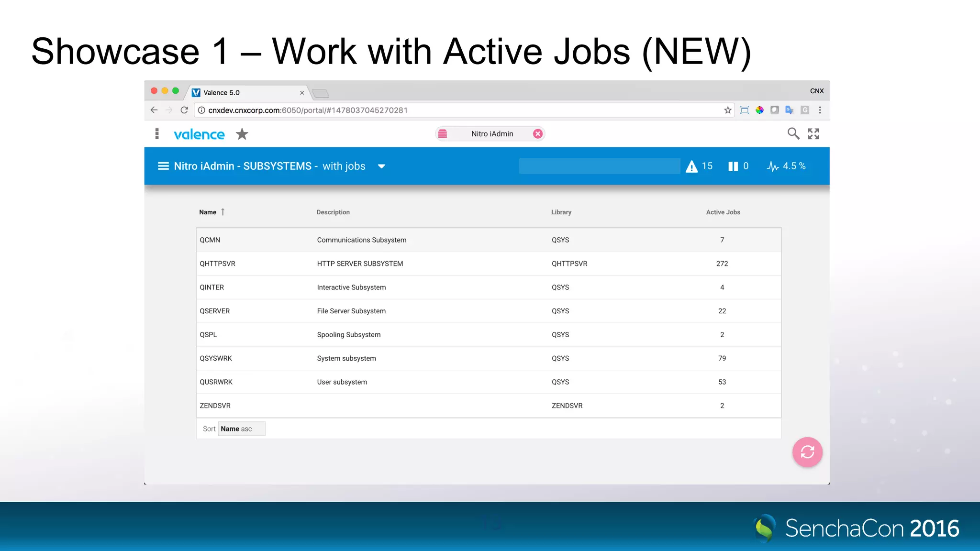Select the QSPL subsystem row

coord(489,335)
